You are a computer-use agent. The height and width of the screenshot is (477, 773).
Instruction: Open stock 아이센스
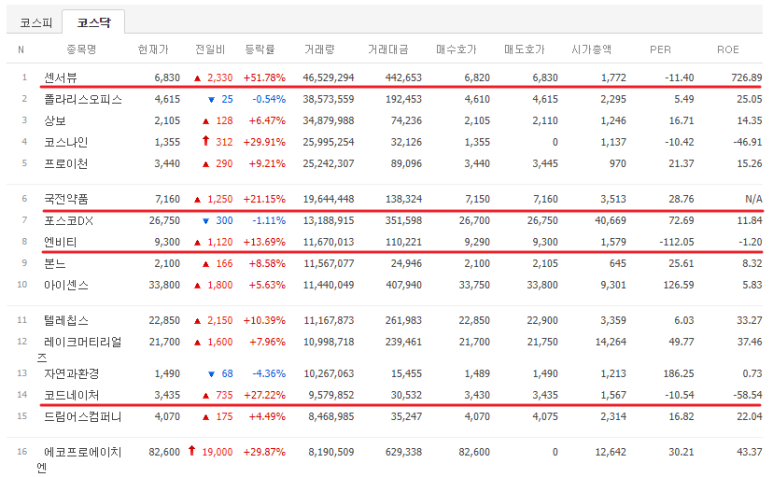[66, 285]
